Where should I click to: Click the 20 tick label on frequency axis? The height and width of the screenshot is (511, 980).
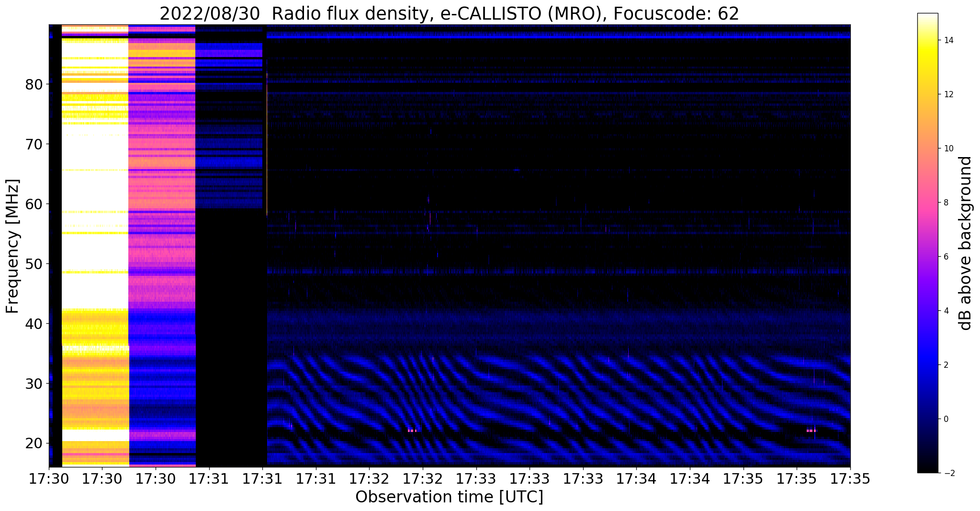pos(34,443)
